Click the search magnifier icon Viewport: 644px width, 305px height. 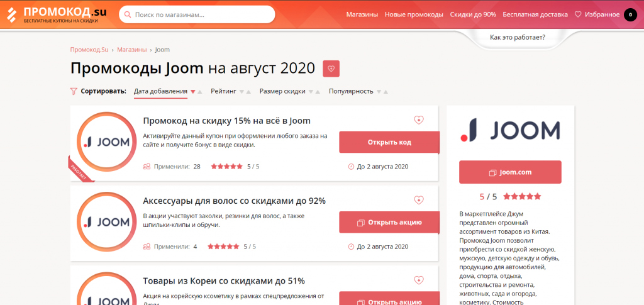point(128,14)
